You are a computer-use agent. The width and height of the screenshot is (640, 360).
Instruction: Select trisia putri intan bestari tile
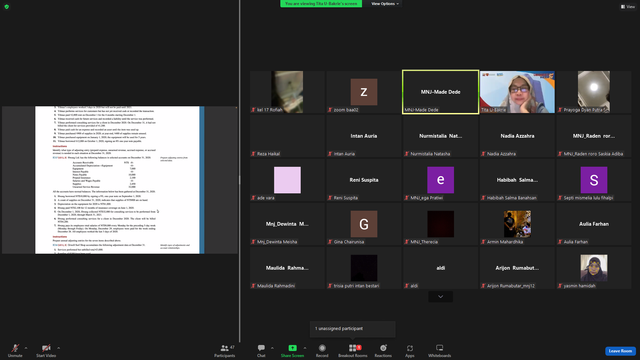[364, 268]
